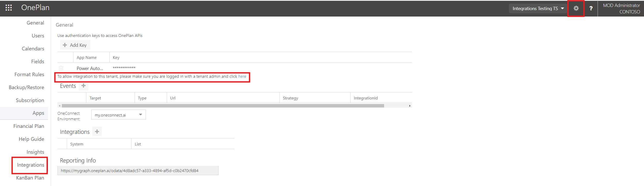The width and height of the screenshot is (644, 186).
Task: Click the scrollbar's left arrow in Events table
Action: pyautogui.click(x=60, y=106)
